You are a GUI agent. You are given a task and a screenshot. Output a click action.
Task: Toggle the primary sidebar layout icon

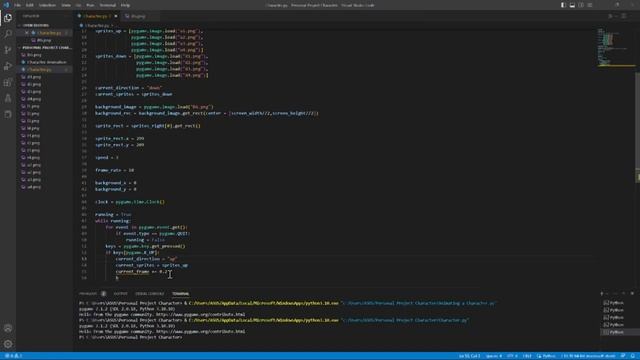point(563,5)
